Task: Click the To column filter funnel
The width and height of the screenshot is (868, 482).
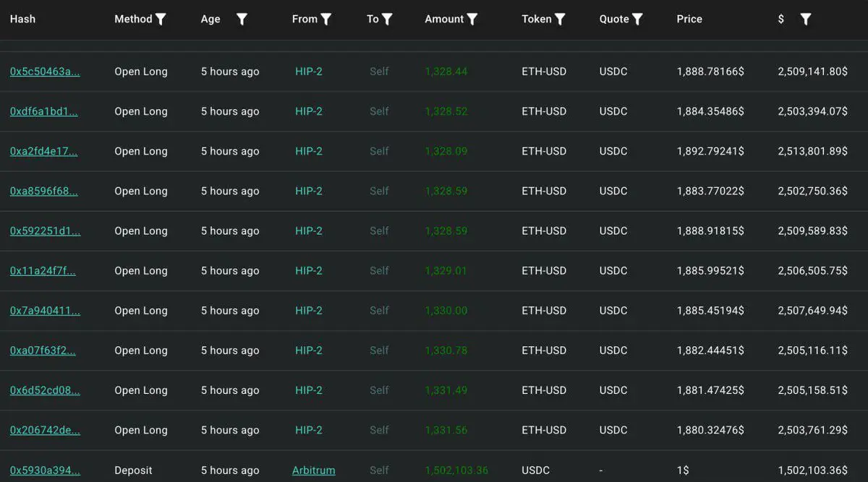Action: [x=388, y=20]
